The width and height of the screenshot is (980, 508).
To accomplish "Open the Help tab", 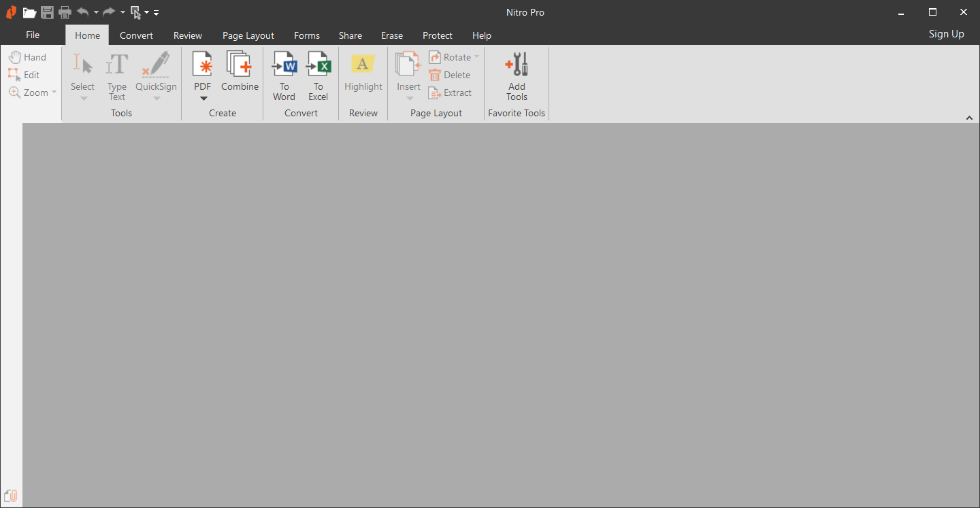I will coord(482,35).
